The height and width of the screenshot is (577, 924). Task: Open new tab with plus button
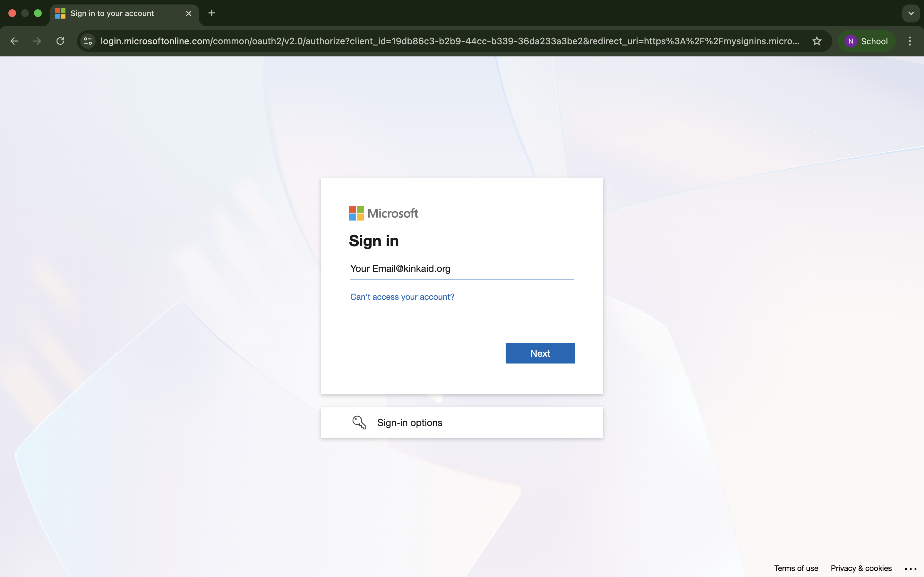(211, 13)
